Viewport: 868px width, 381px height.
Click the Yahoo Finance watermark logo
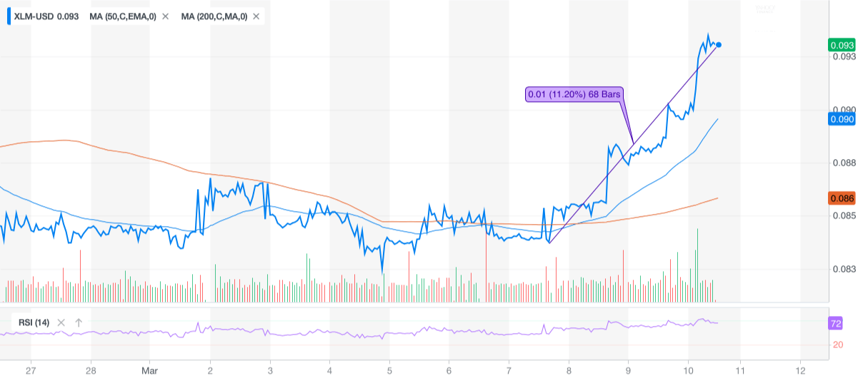click(765, 9)
